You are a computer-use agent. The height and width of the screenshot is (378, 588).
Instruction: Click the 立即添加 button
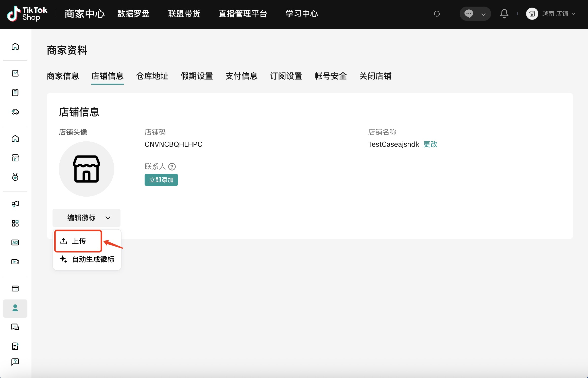[x=161, y=180]
